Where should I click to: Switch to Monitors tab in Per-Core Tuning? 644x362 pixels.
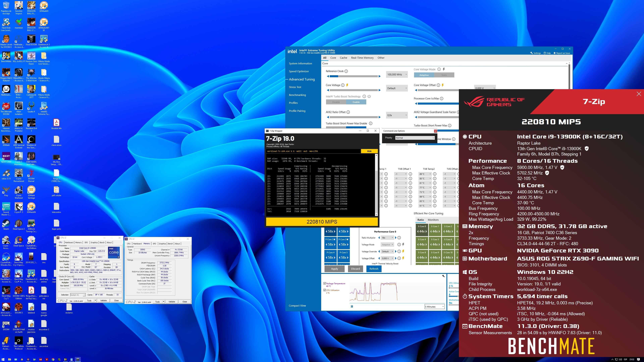[433, 220]
